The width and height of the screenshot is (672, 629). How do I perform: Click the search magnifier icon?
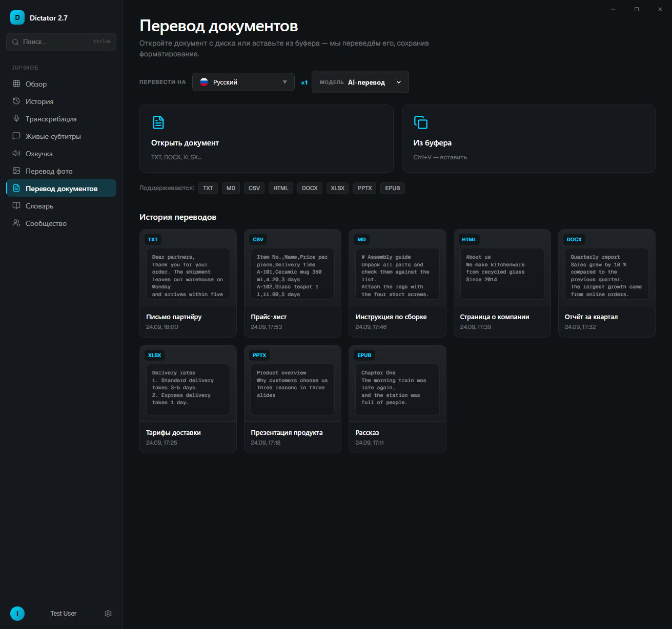pyautogui.click(x=15, y=42)
